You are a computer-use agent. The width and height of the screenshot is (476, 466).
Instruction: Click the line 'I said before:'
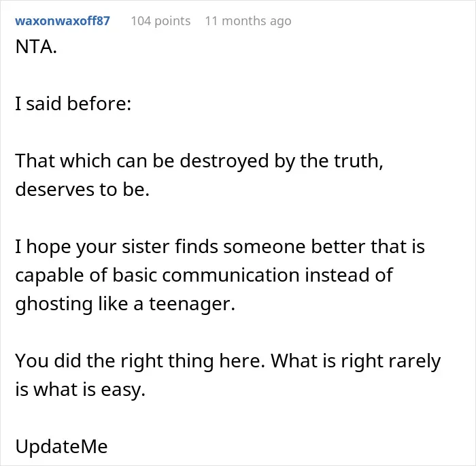[x=73, y=103]
